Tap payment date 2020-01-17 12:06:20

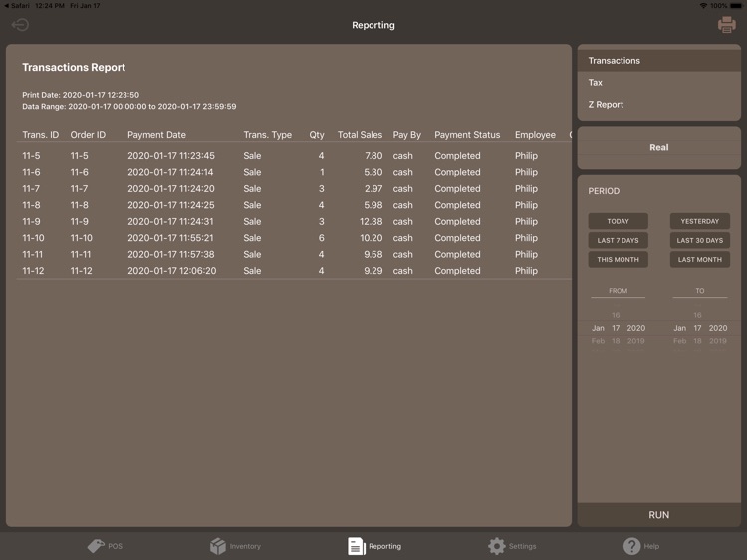coord(172,271)
